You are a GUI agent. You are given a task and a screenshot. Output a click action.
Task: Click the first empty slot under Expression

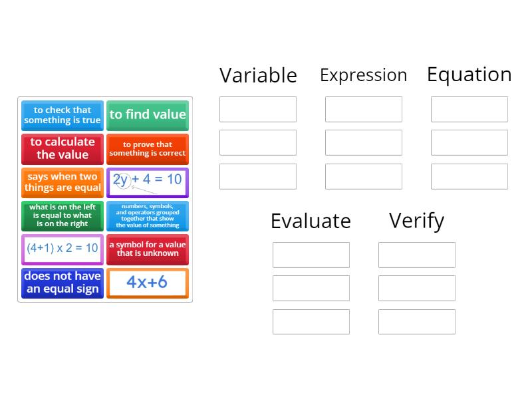click(x=364, y=109)
